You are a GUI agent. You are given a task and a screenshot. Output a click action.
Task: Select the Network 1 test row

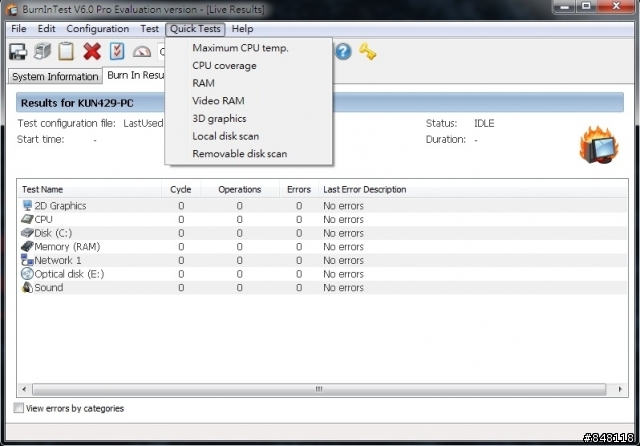click(x=322, y=260)
